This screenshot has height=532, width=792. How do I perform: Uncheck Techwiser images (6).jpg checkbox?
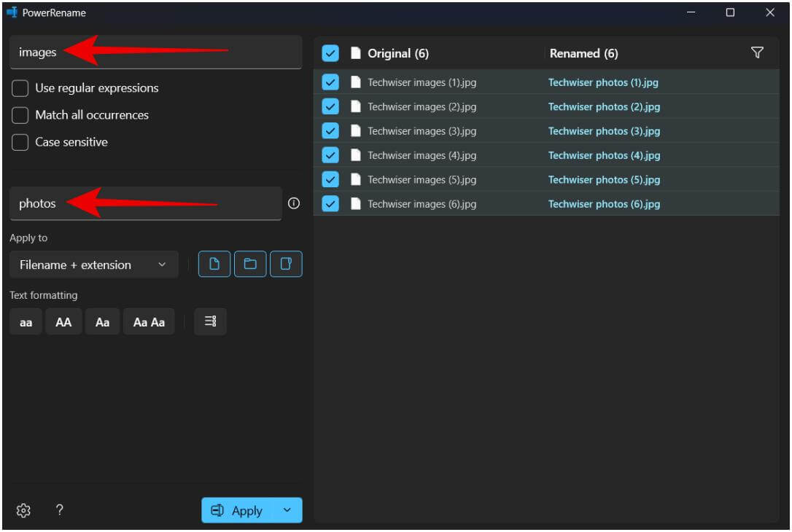click(330, 203)
